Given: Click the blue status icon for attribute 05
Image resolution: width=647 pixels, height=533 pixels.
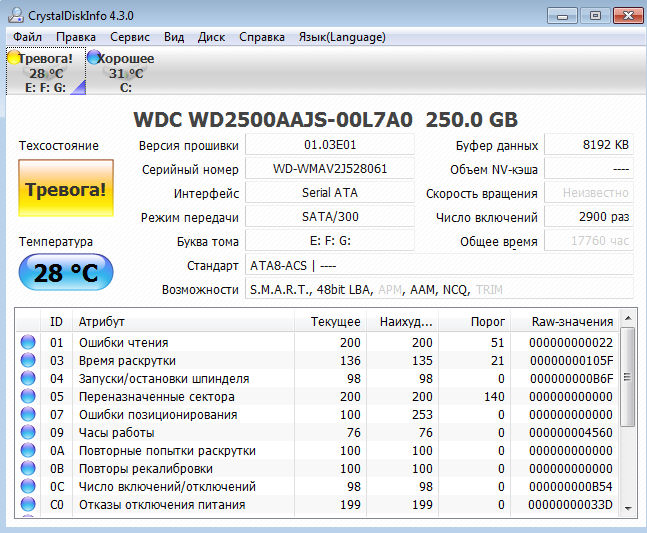Looking at the screenshot, I should click(28, 396).
